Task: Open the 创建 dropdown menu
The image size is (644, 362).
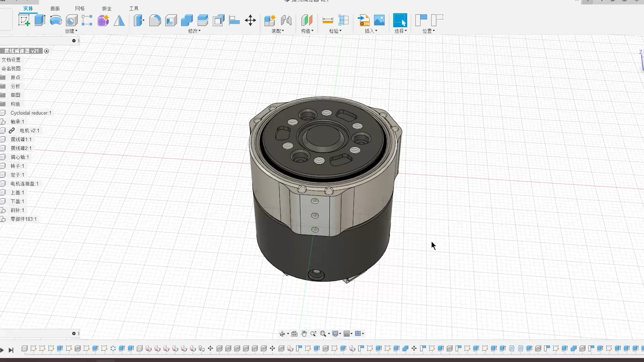Action: point(71,31)
